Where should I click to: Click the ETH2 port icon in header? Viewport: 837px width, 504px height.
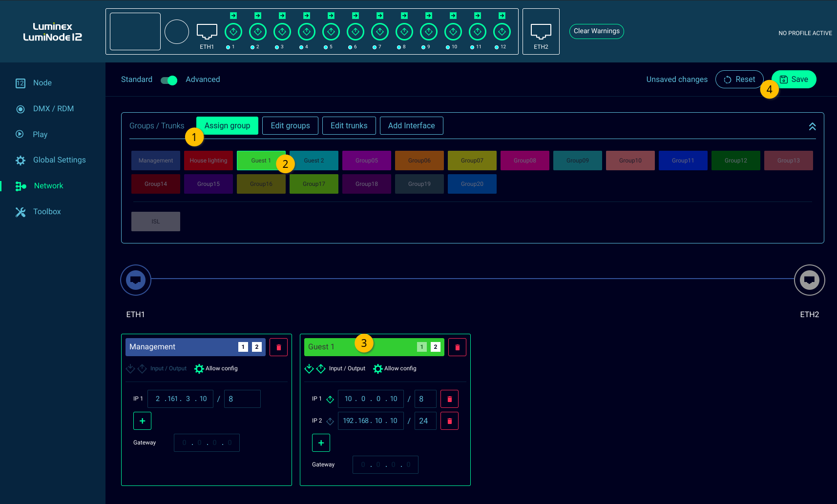click(x=541, y=31)
